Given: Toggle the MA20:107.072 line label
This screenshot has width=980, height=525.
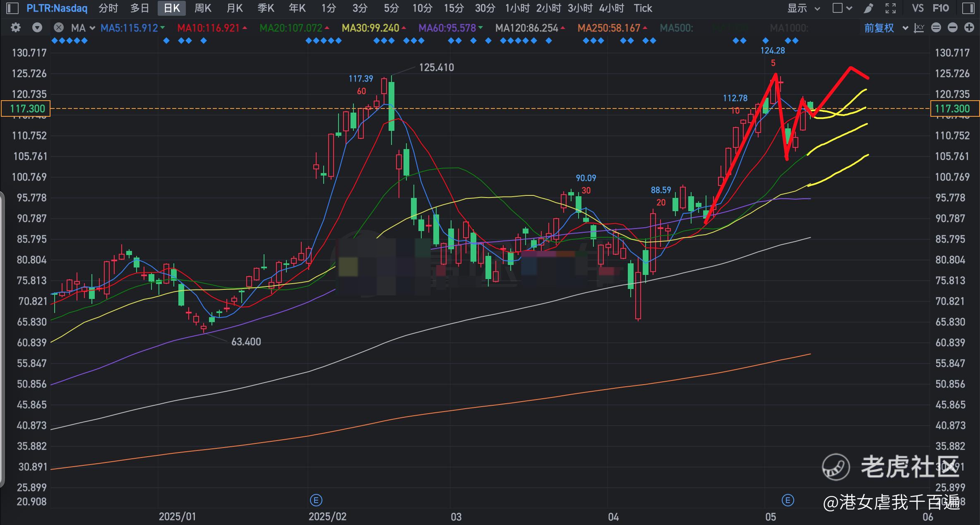Looking at the screenshot, I should click(294, 28).
